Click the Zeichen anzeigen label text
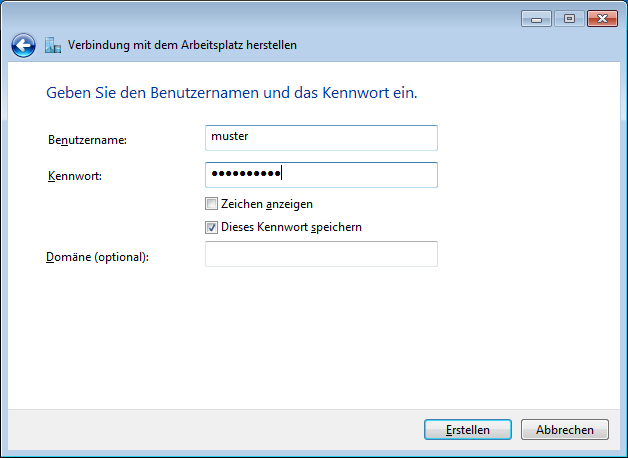 coord(267,204)
